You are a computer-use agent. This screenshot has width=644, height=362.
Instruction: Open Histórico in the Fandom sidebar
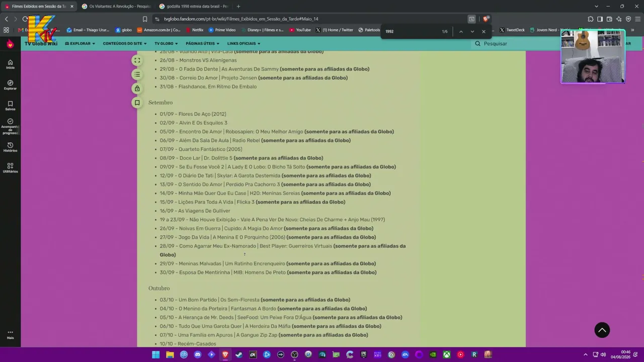pos(10,147)
